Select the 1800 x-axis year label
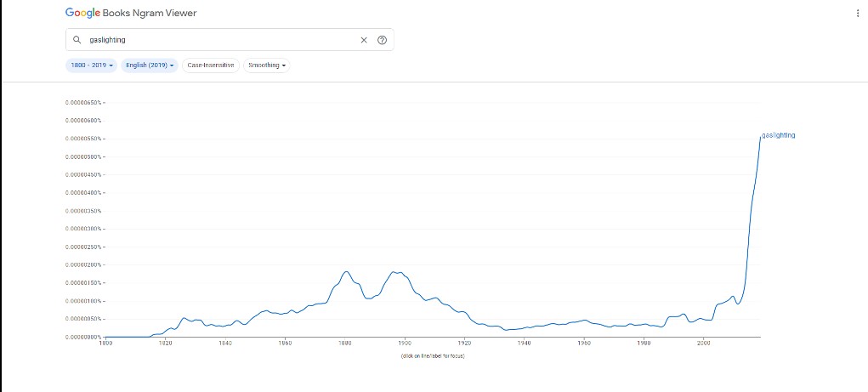This screenshot has width=868, height=392. (x=105, y=344)
